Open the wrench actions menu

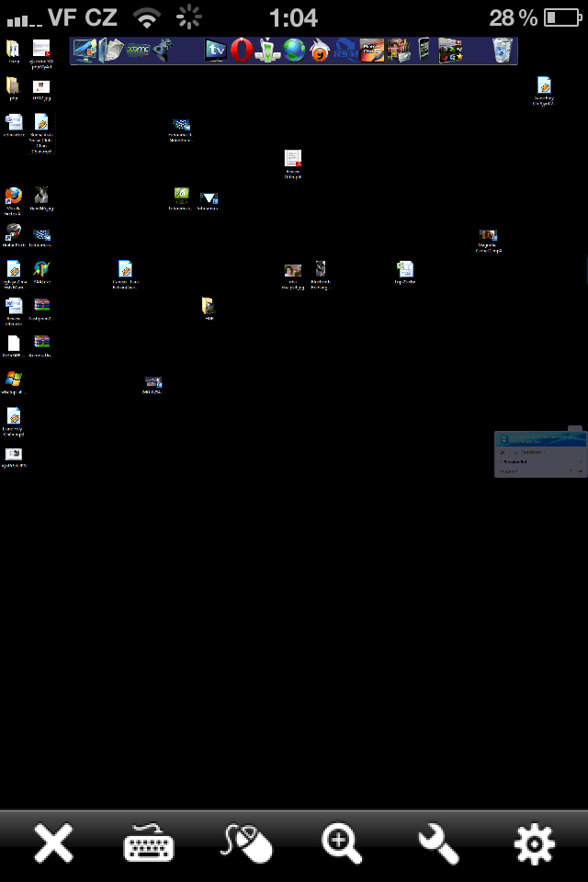coord(438,843)
